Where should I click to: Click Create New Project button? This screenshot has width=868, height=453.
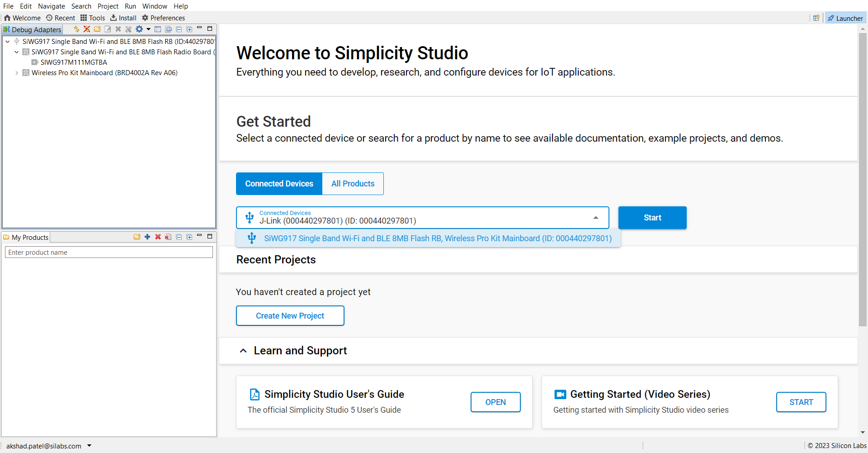click(290, 316)
